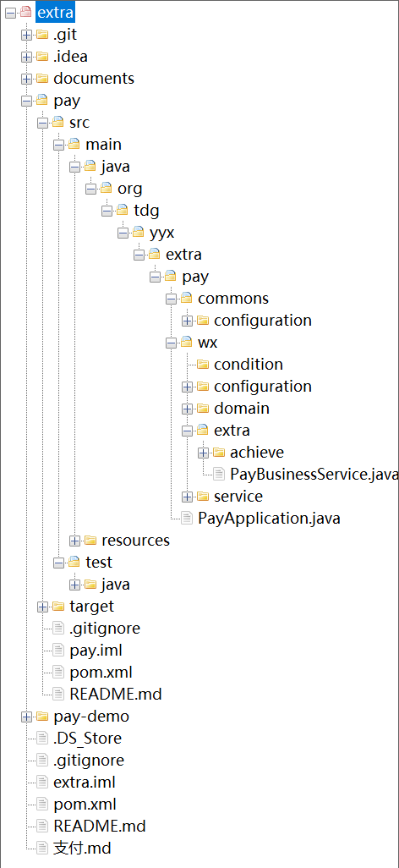
Task: Select the target folder label
Action: 92,606
